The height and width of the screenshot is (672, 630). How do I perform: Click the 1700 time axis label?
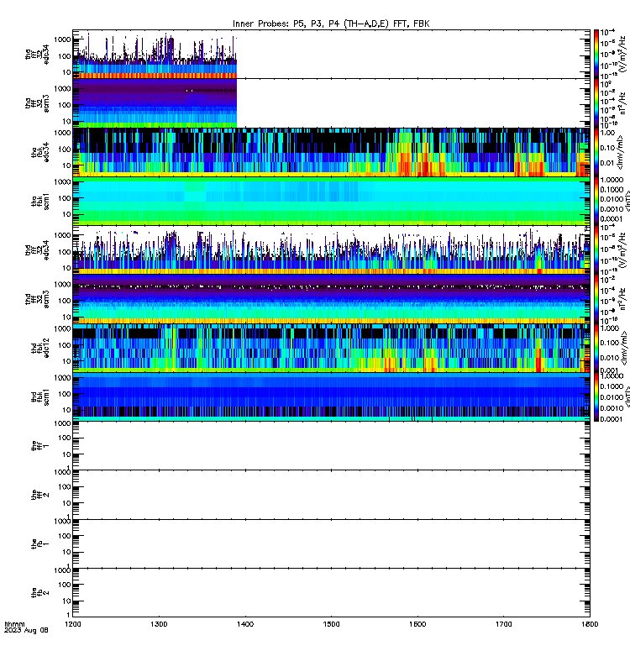[x=504, y=624]
